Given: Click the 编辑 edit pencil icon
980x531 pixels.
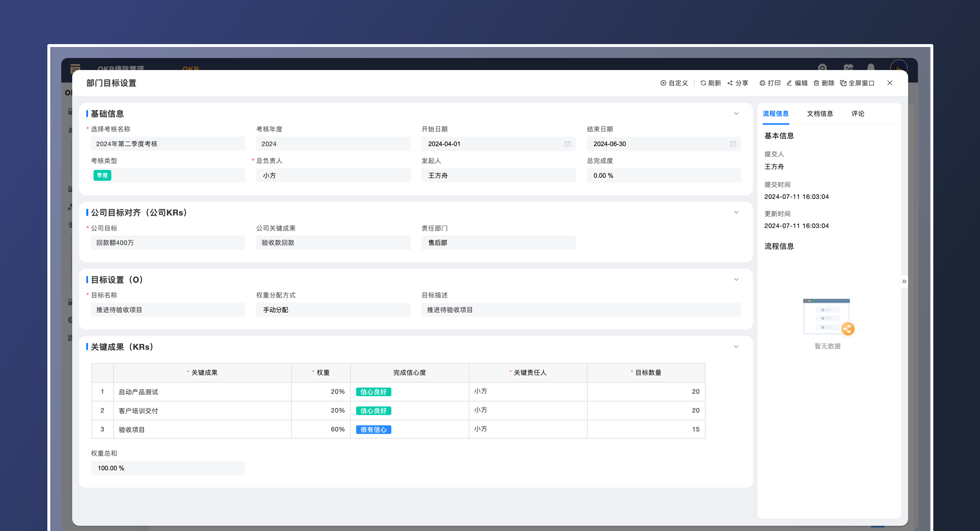Looking at the screenshot, I should (789, 83).
